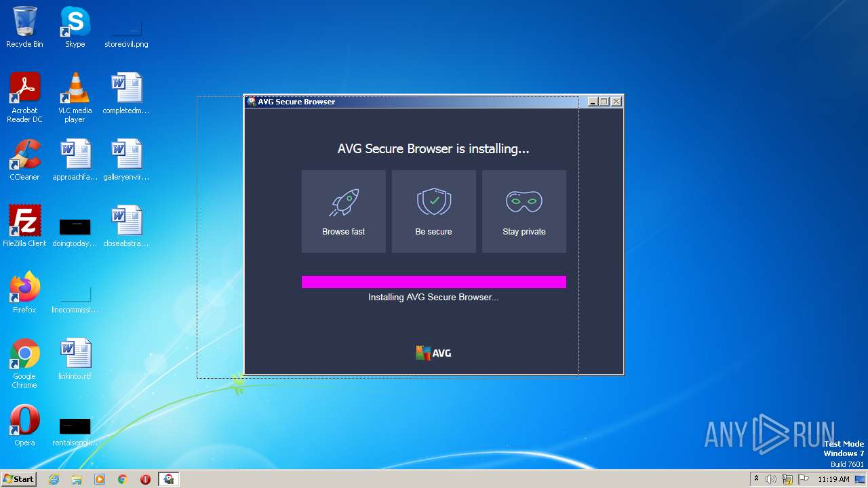Viewport: 868px width, 488px height.
Task: Open the Recycle Bin desktop icon
Action: (x=24, y=27)
